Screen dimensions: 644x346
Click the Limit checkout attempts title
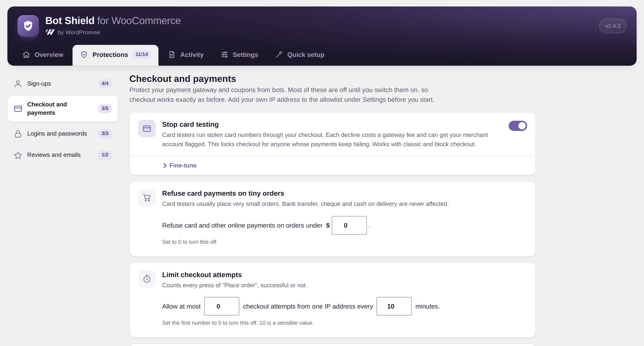pyautogui.click(x=202, y=275)
